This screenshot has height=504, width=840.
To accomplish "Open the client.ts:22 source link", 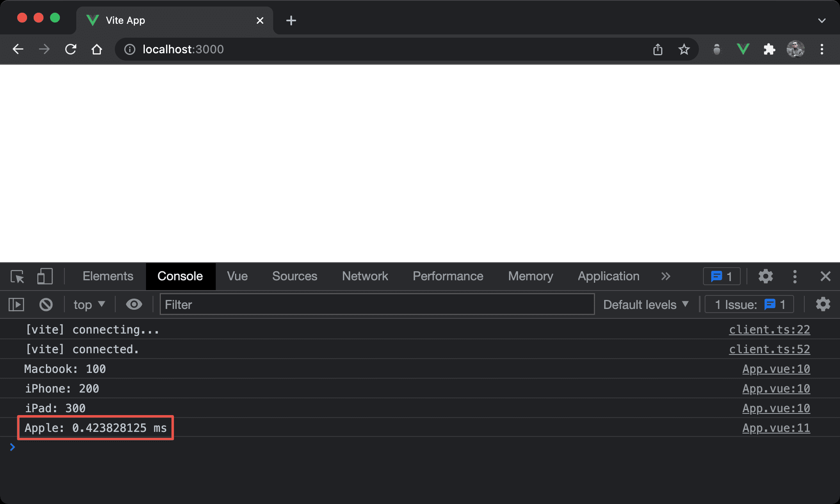I will 769,329.
